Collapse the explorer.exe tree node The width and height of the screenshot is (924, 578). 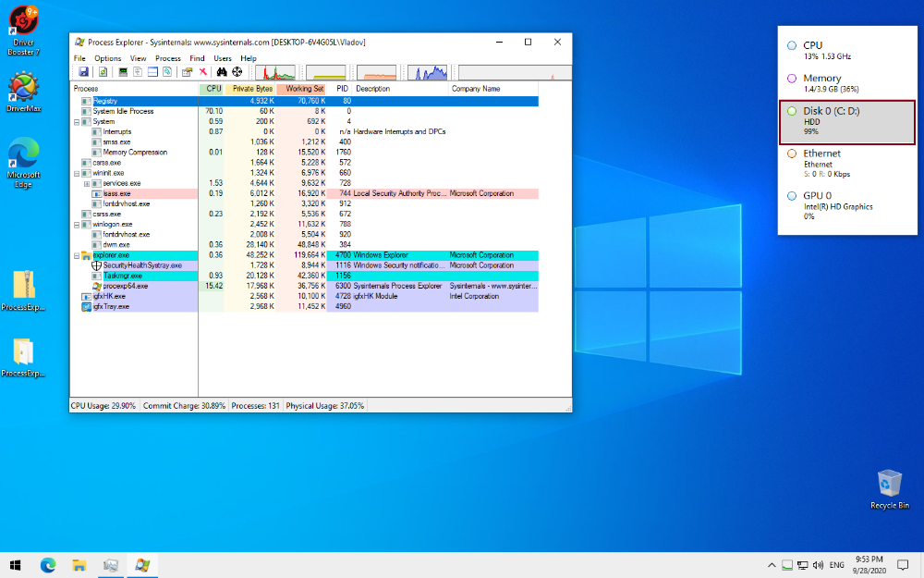(77, 256)
